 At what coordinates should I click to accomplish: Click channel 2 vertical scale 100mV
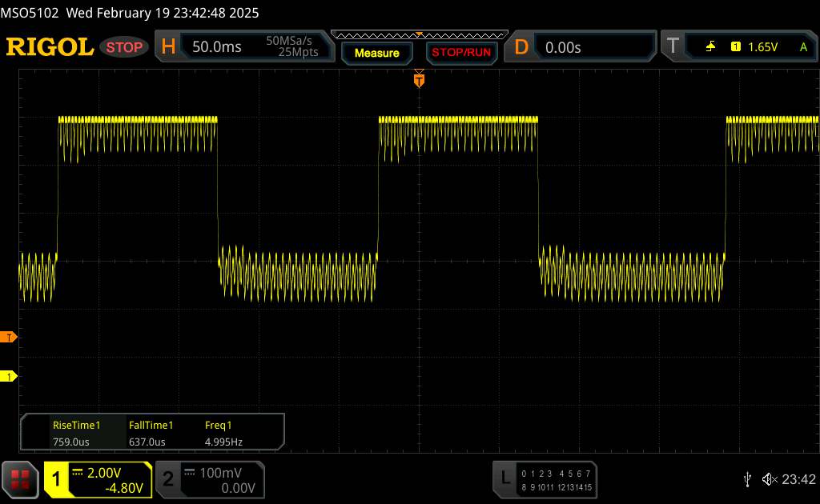[221, 473]
